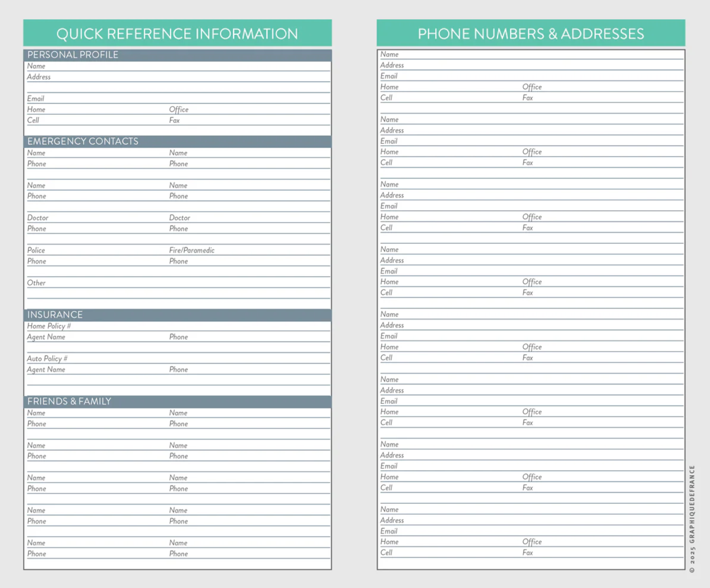This screenshot has height=588, width=710.
Task: Click the Phone Numbers & Addresses title banner
Action: click(531, 33)
